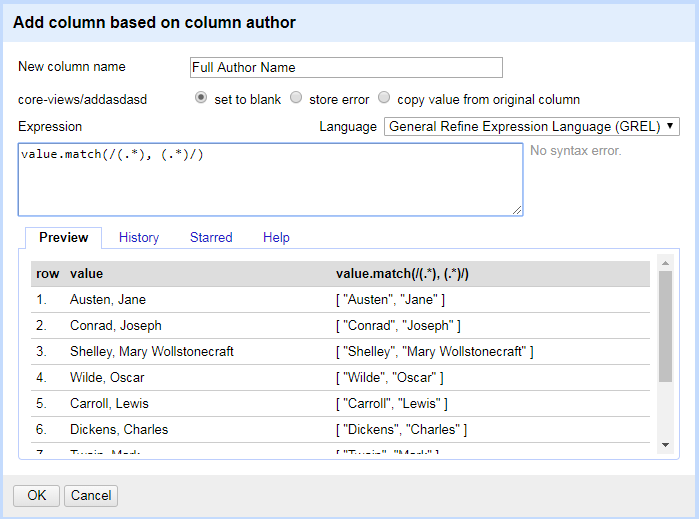
Task: Click inside the GREL expression text area
Action: (270, 178)
